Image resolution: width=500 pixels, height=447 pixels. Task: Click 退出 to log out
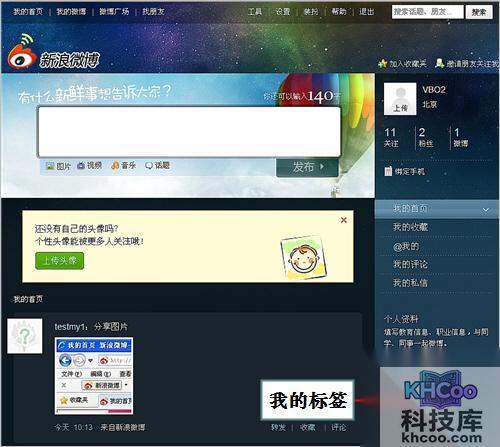click(x=367, y=12)
